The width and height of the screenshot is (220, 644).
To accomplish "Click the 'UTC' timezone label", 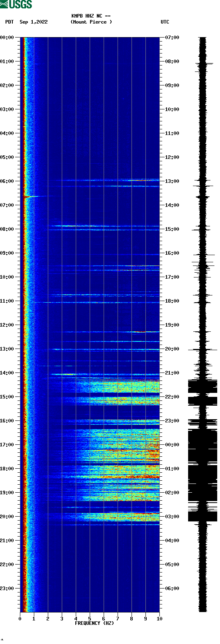I will click(165, 22).
